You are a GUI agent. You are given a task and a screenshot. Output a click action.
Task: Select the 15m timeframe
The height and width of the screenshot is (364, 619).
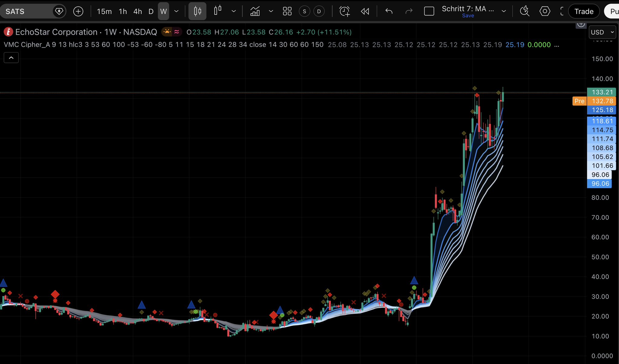click(104, 11)
